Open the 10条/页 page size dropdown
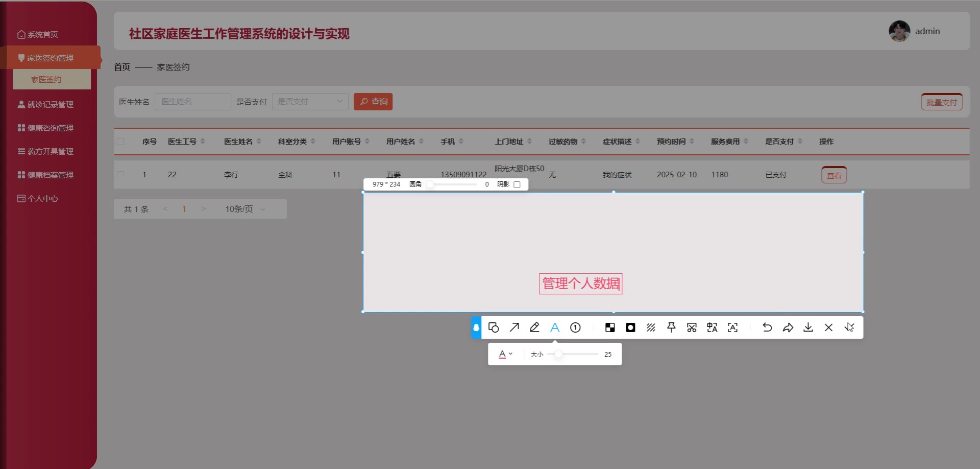 [246, 209]
